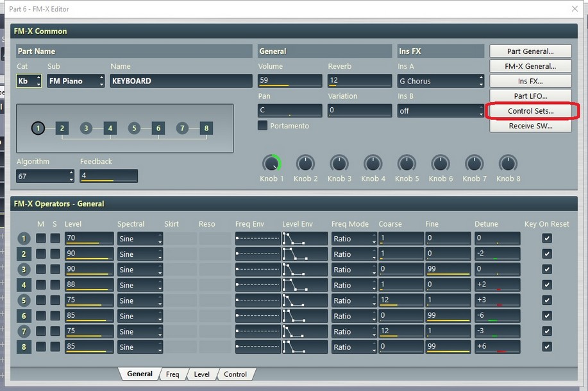This screenshot has width=588, height=391.
Task: Uncheck Key On Reset for operator 1
Action: click(547, 238)
